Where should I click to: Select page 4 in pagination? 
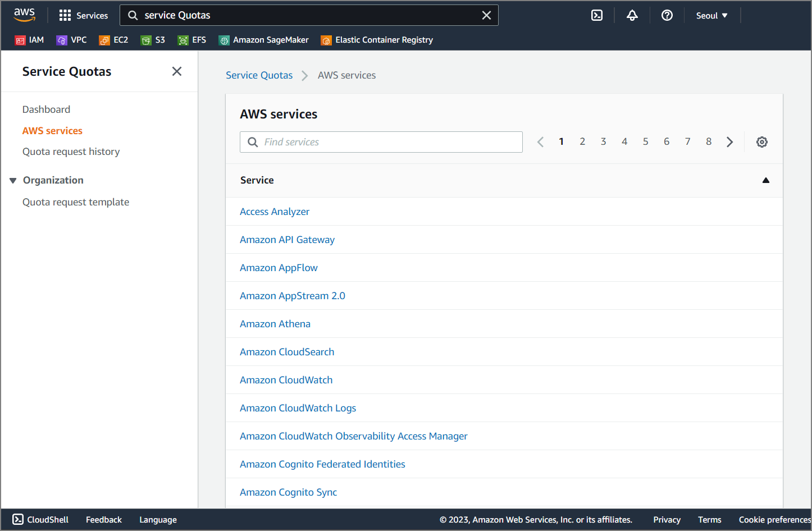pyautogui.click(x=624, y=141)
